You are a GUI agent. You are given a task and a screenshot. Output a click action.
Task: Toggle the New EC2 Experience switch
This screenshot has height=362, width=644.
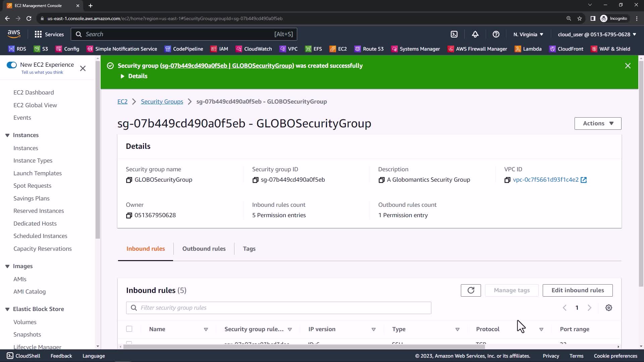click(12, 65)
